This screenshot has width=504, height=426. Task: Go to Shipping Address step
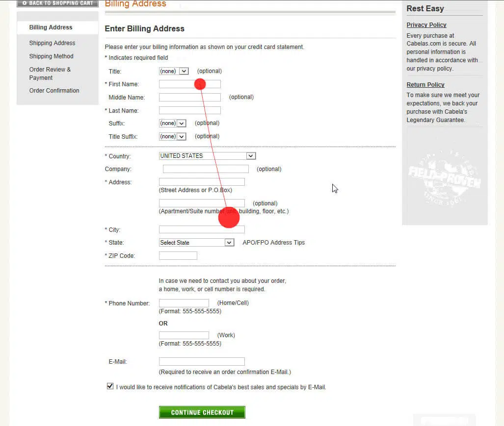52,43
